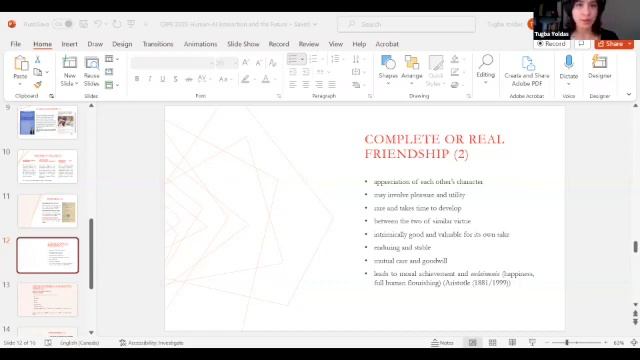Open the File menu
This screenshot has height=360, width=640.
(16, 44)
